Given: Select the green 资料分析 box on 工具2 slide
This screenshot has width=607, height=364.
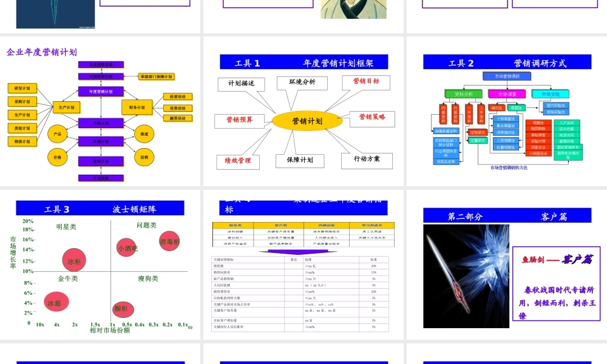Looking at the screenshot, I should tap(464, 94).
